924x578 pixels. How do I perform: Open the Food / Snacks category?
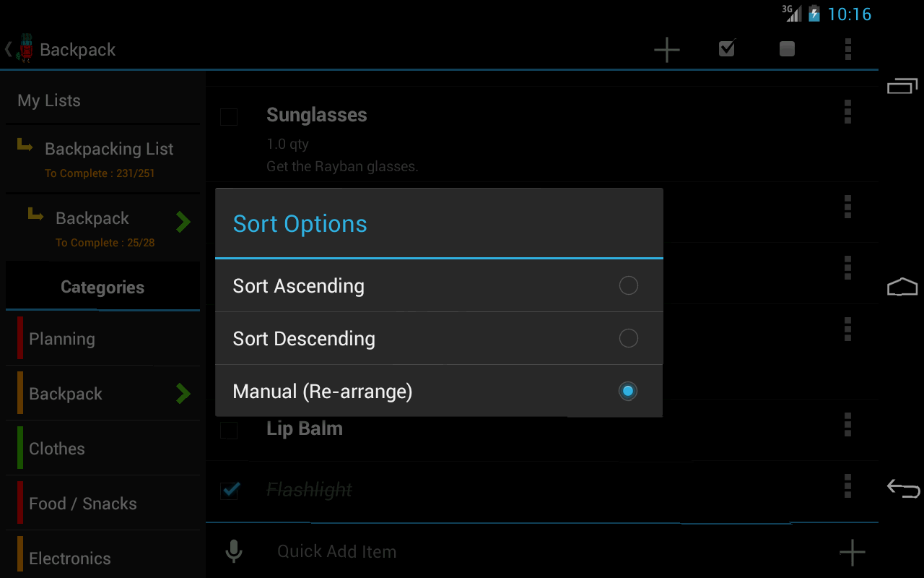[x=83, y=504]
